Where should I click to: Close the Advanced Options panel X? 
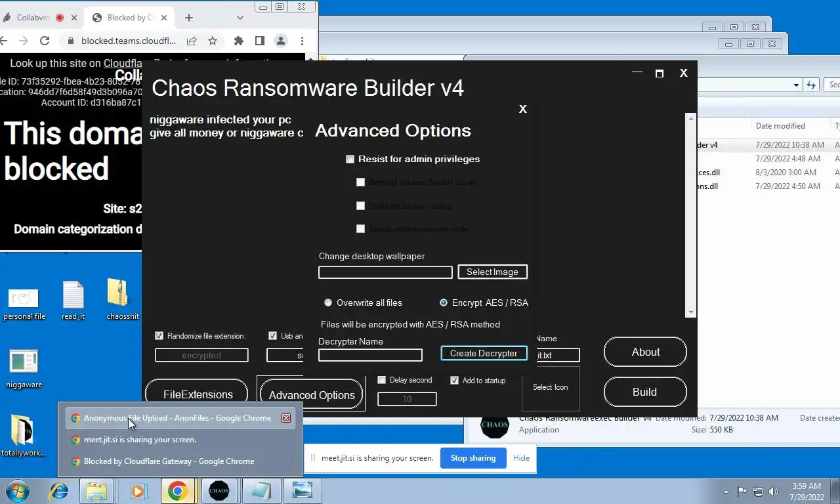523,109
